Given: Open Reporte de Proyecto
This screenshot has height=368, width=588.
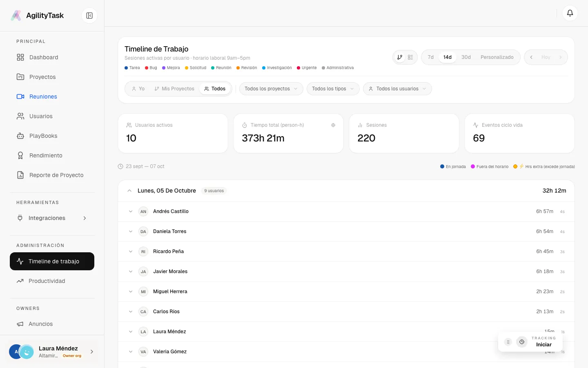Looking at the screenshot, I should tap(52, 175).
